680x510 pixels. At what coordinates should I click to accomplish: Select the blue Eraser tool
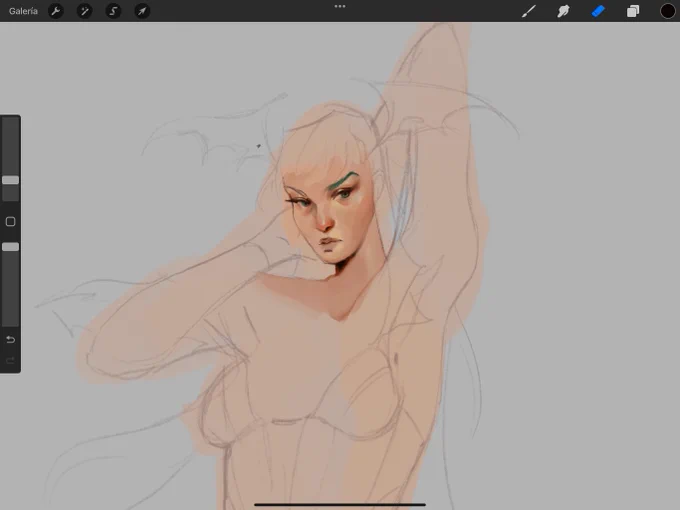(598, 11)
